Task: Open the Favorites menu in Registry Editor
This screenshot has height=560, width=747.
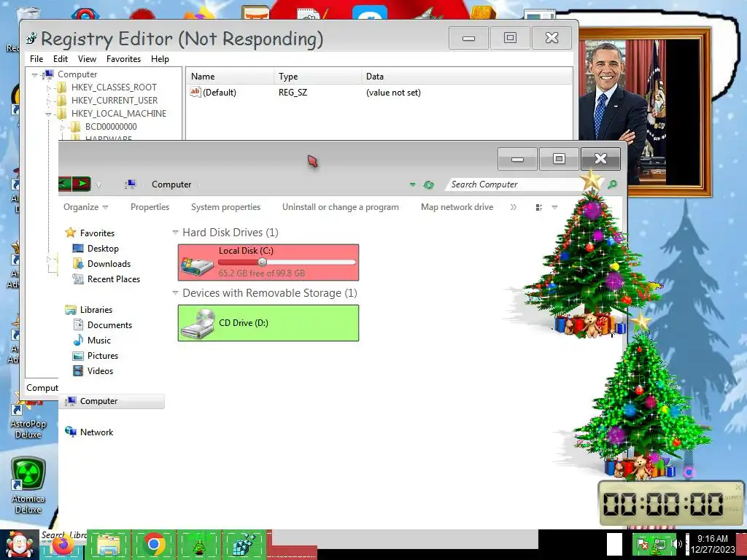Action: [123, 59]
